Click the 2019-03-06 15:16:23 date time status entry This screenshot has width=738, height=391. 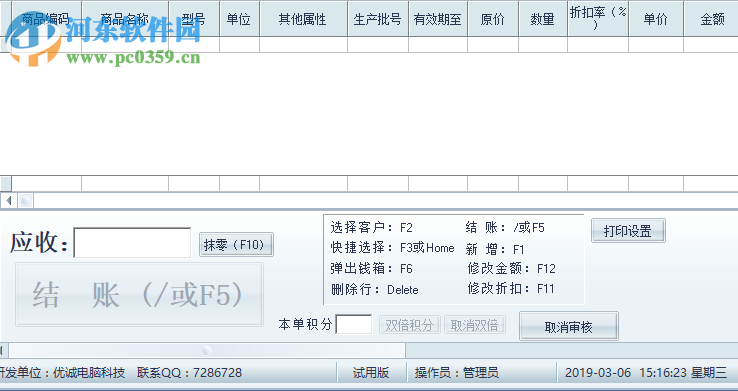pyautogui.click(x=646, y=373)
